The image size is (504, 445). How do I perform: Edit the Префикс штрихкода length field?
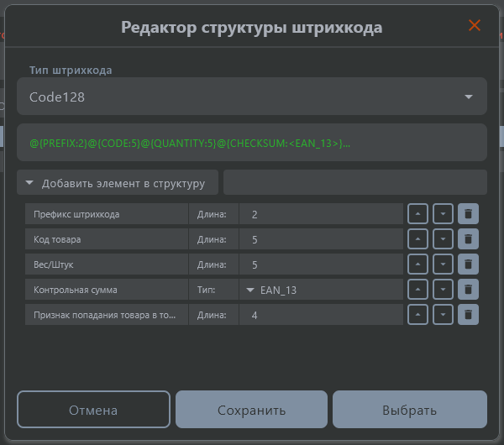point(322,214)
